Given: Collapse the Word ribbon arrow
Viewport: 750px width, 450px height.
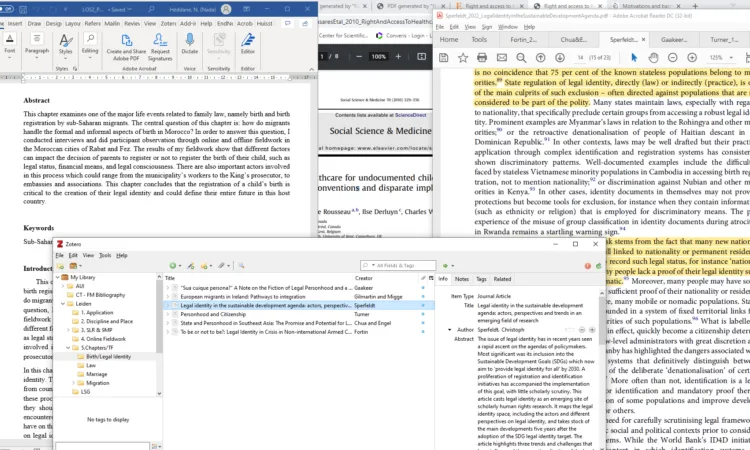Looking at the screenshot, I should [311, 69].
